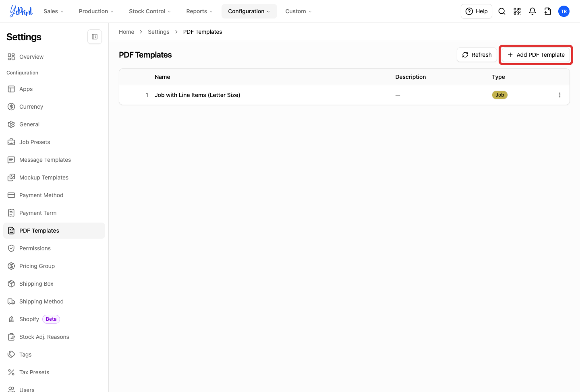Click the new document icon in top bar
Viewport: 580px width, 392px height.
pos(548,11)
